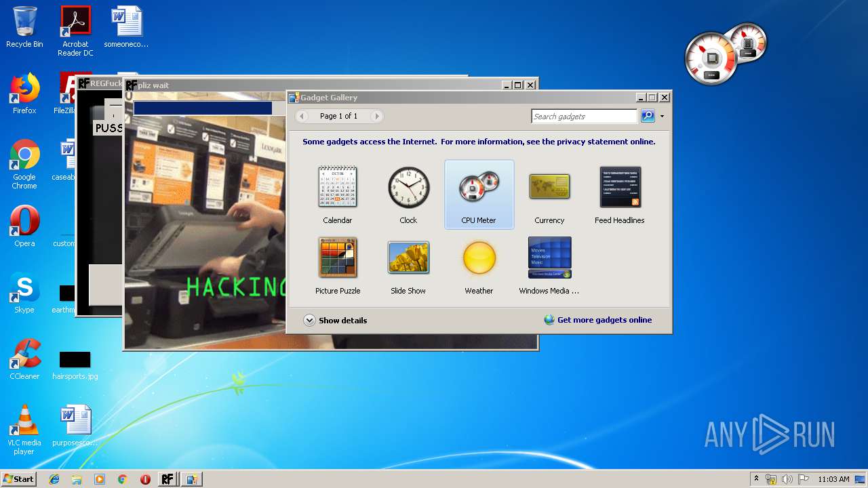This screenshot has height=488, width=868.
Task: Click the Skype desktop shortcut
Action: (24, 293)
